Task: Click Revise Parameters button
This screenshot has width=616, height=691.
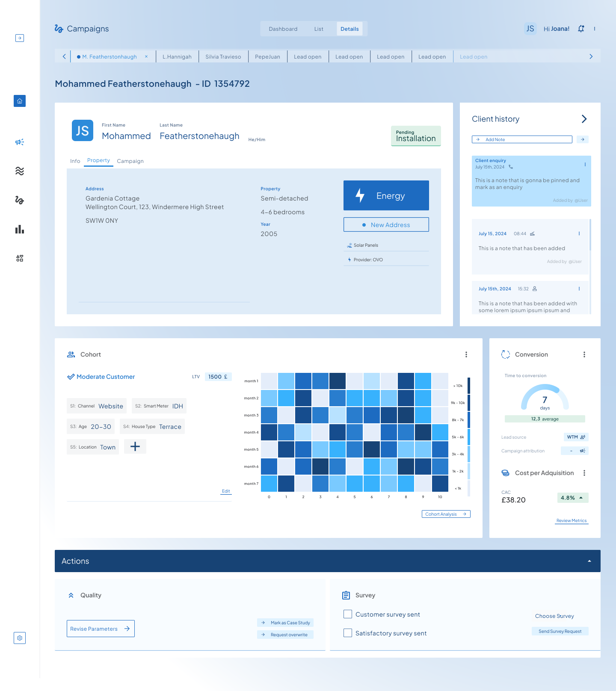Action: (x=101, y=629)
